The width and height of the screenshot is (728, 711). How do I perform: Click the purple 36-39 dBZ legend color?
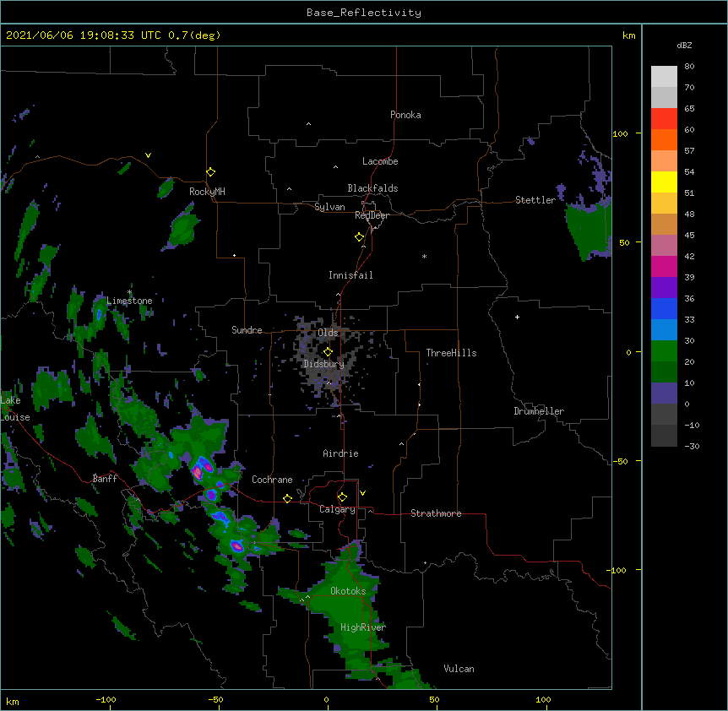664,288
